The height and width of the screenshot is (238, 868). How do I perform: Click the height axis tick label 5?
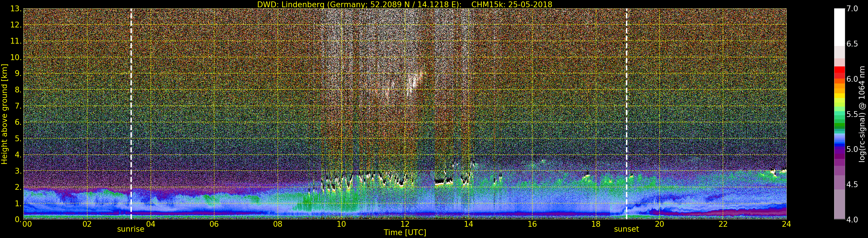point(18,138)
